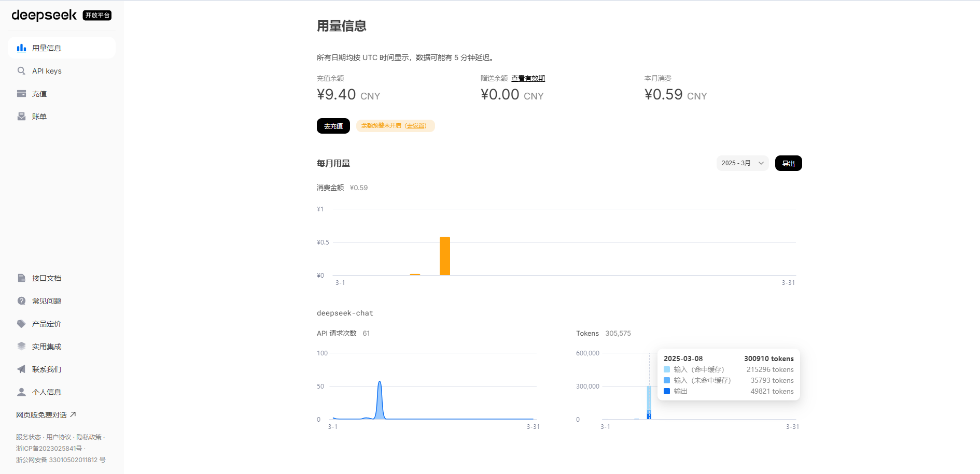Click the 每月用量 section heading
Viewport: 980px width, 474px height.
pyautogui.click(x=333, y=163)
